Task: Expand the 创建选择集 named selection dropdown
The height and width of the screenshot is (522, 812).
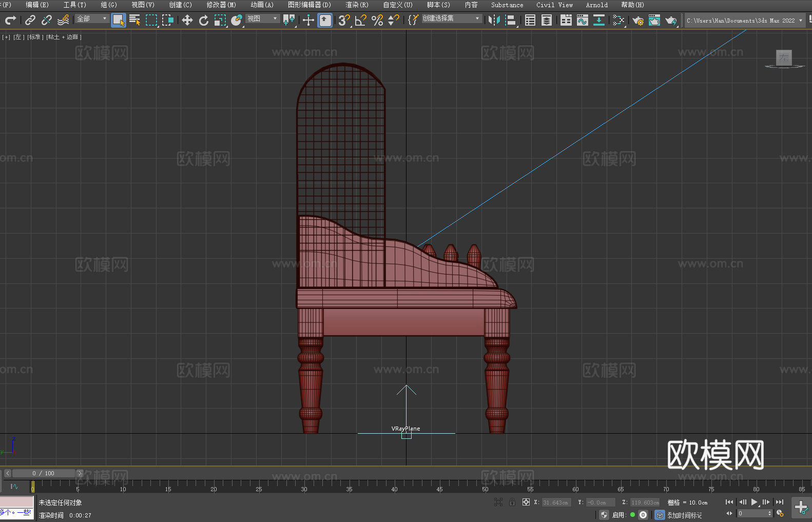Action: tap(451, 18)
